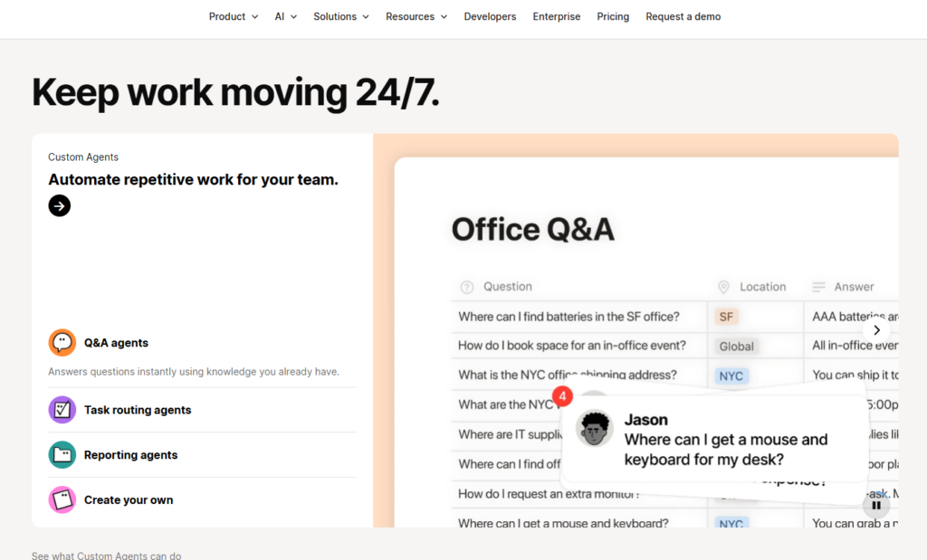This screenshot has height=560, width=927.
Task: Click the Global location tag
Action: pos(736,346)
